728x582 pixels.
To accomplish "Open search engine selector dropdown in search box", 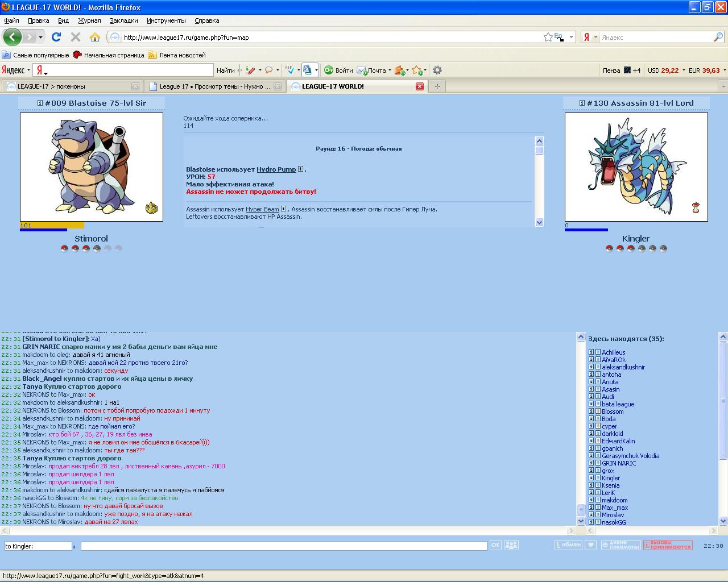I will click(x=595, y=38).
